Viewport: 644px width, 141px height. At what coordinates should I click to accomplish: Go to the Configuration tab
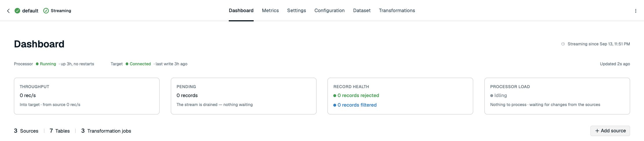point(330,10)
